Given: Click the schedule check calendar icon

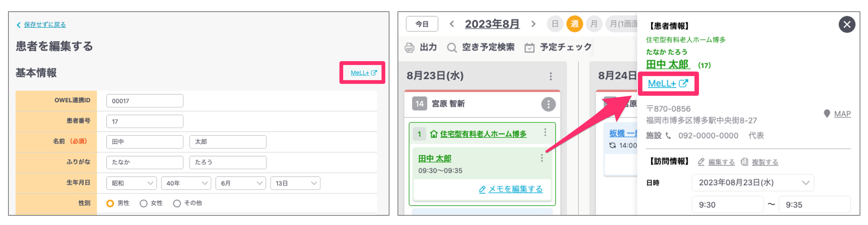Looking at the screenshot, I should click(x=529, y=47).
